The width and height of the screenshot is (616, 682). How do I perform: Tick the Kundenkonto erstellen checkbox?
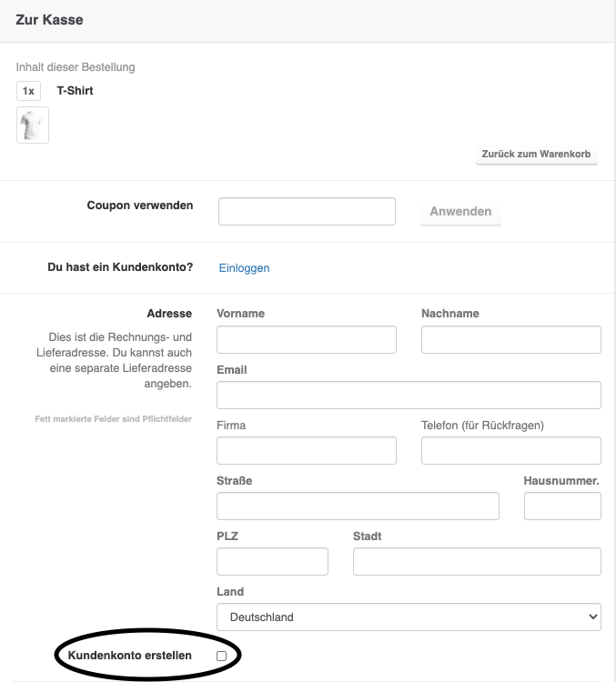[x=222, y=656]
